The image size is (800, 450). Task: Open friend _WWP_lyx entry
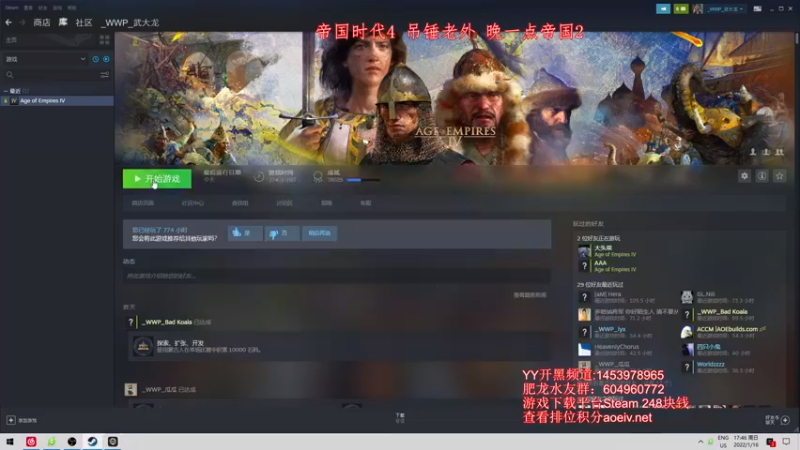point(615,332)
